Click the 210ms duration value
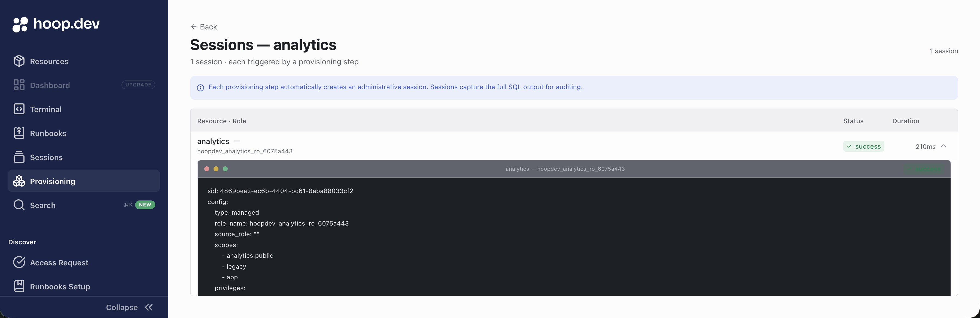The height and width of the screenshot is (318, 980). tap(925, 147)
